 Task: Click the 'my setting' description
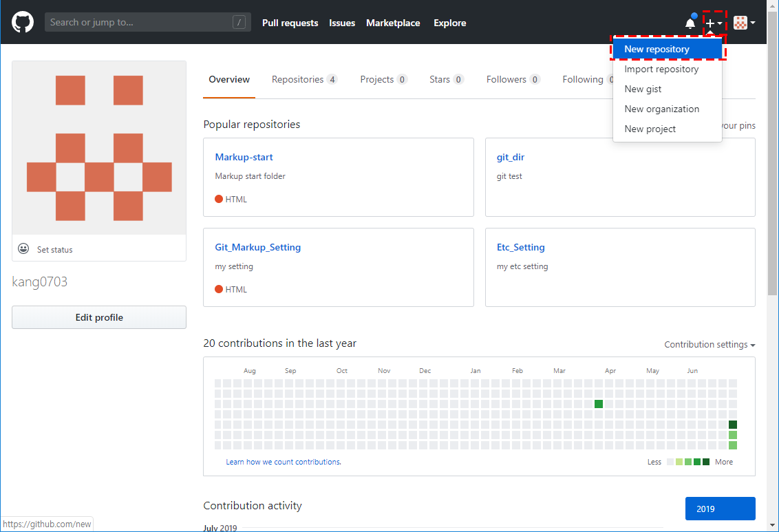[x=234, y=267]
